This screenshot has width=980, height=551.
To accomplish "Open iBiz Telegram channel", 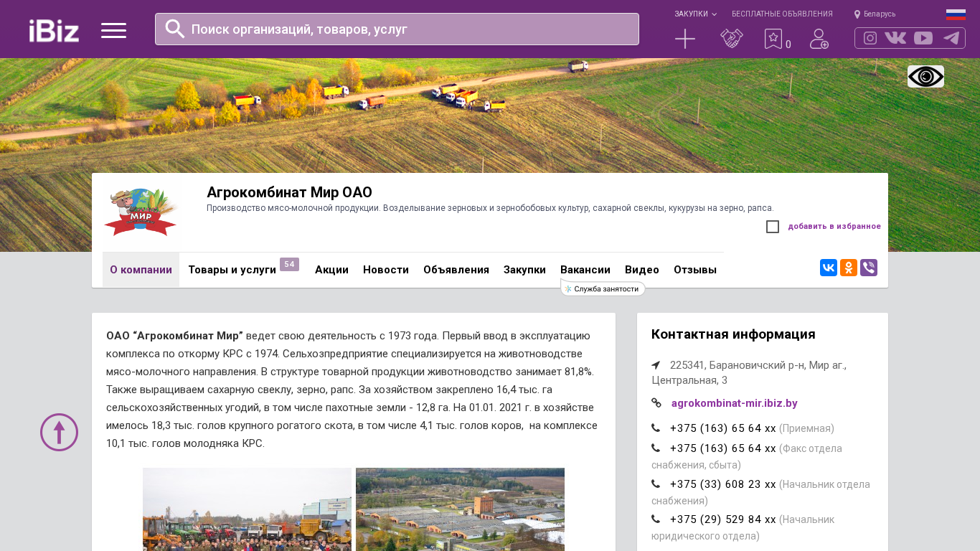I will click(951, 38).
